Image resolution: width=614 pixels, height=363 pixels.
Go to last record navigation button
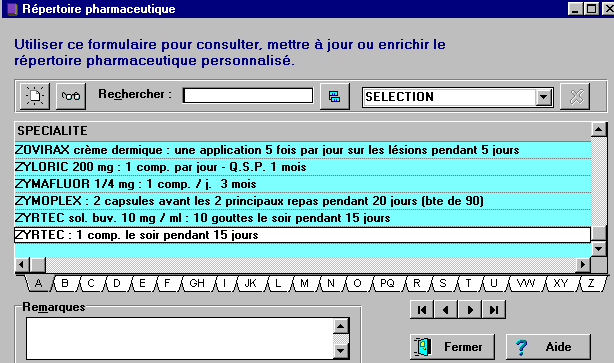pos(494,310)
